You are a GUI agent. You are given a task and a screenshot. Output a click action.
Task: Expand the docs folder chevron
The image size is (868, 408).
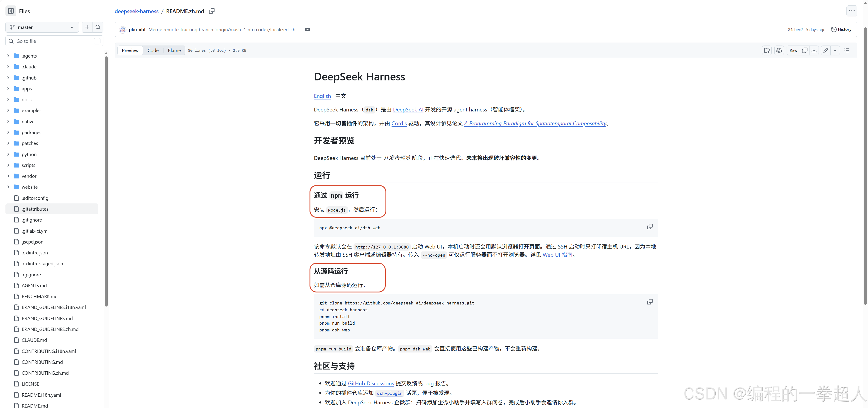coord(8,99)
